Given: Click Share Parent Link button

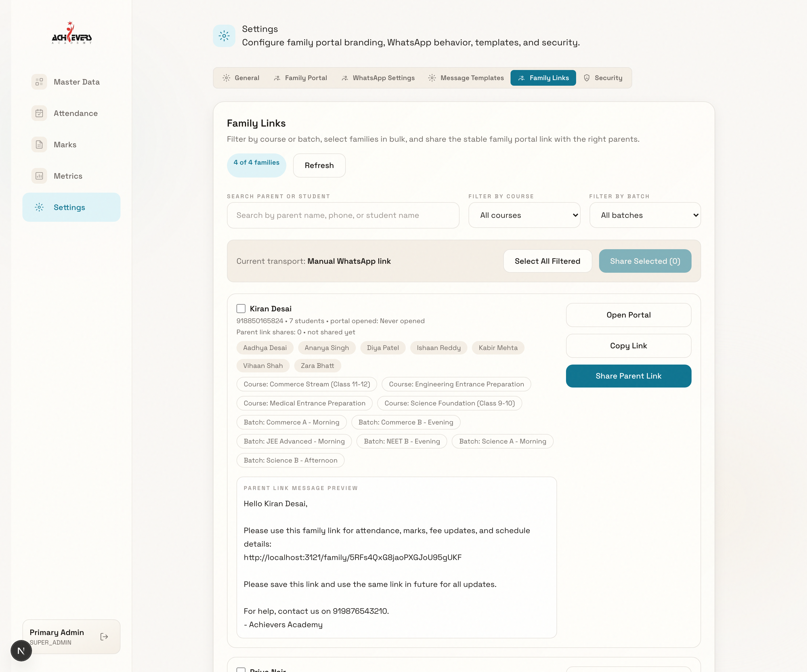Looking at the screenshot, I should [x=628, y=376].
